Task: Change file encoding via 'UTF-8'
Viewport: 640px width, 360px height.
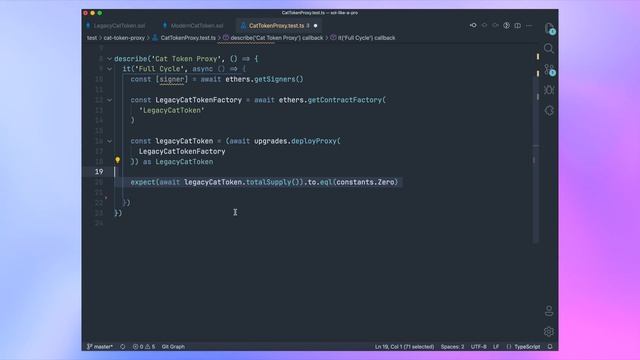Action: pos(479,347)
